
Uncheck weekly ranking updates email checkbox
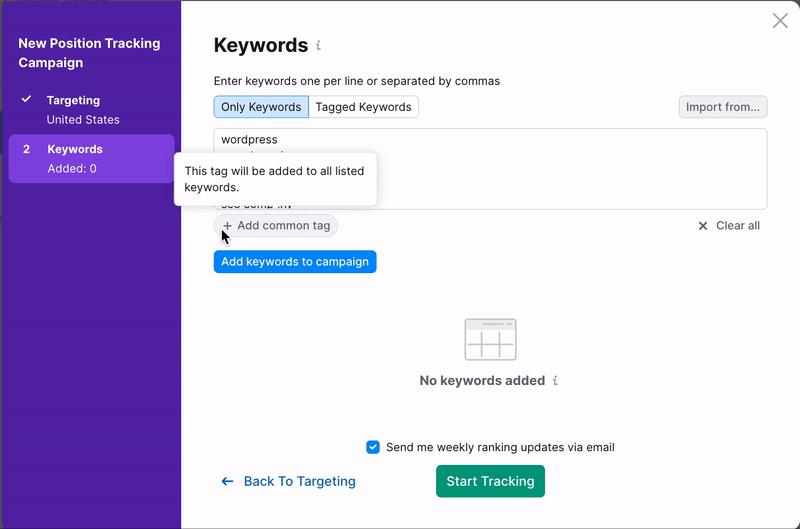click(x=373, y=447)
